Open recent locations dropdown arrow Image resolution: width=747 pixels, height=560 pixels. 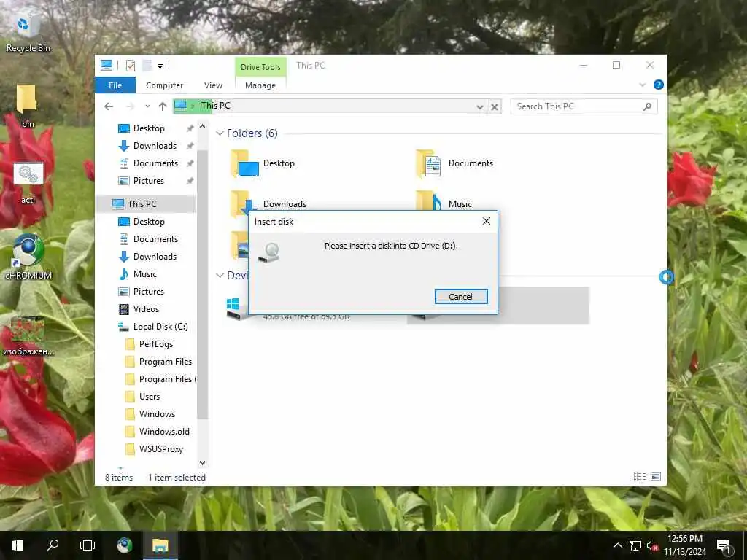pyautogui.click(x=147, y=106)
